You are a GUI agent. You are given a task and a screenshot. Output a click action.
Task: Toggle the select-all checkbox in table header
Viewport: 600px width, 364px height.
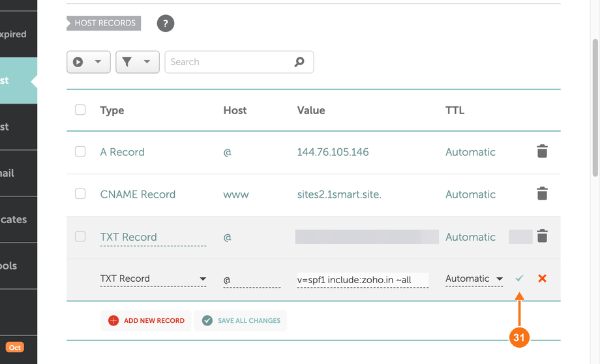point(80,110)
